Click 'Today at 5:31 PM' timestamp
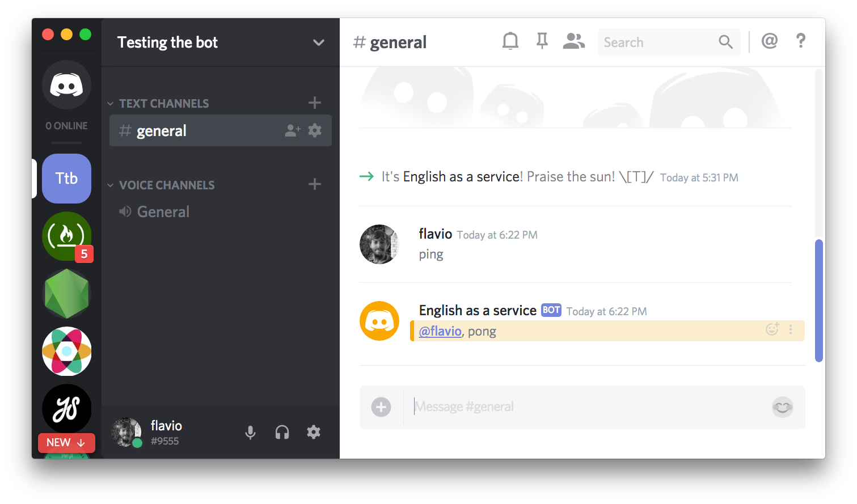This screenshot has height=504, width=857. pos(699,178)
